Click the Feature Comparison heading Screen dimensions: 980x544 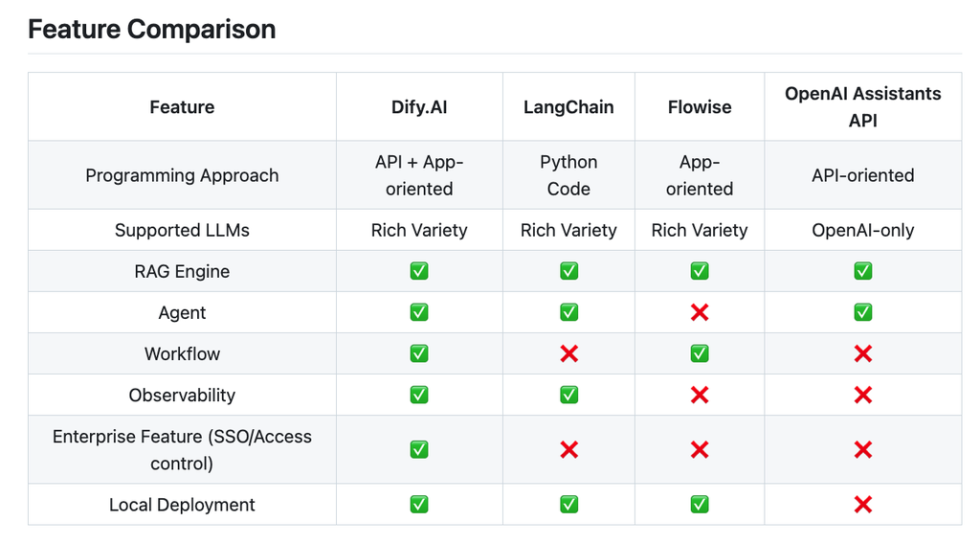point(152,30)
